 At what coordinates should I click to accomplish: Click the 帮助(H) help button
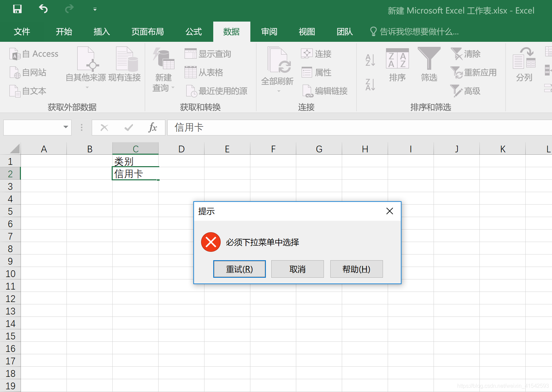pos(356,269)
